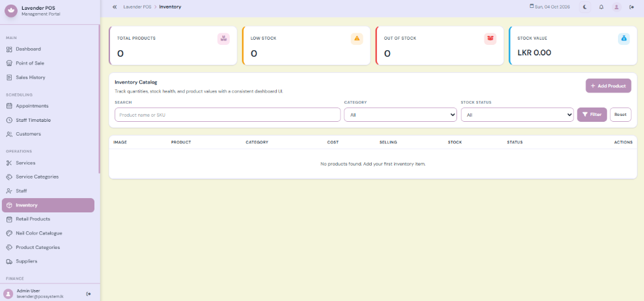
Task: Go to Product Categories page
Action: tap(48, 248)
